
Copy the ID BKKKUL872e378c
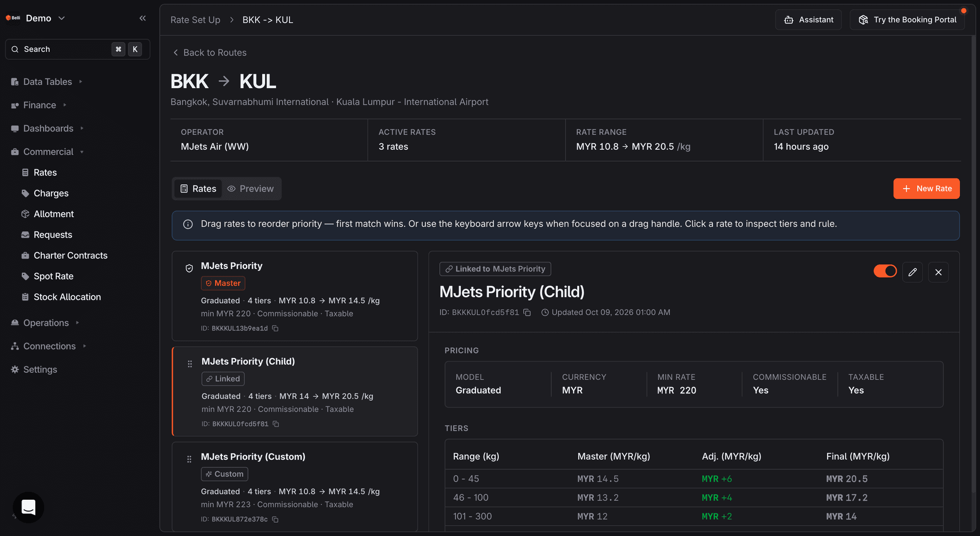click(275, 519)
